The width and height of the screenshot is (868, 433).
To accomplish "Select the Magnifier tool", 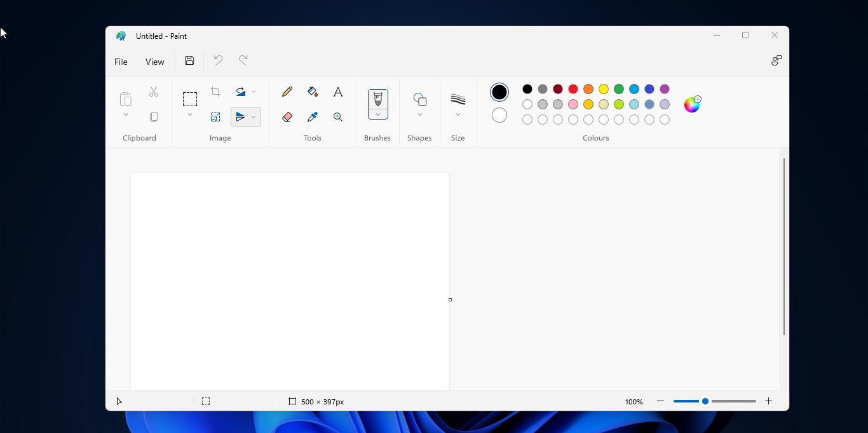I will (338, 117).
